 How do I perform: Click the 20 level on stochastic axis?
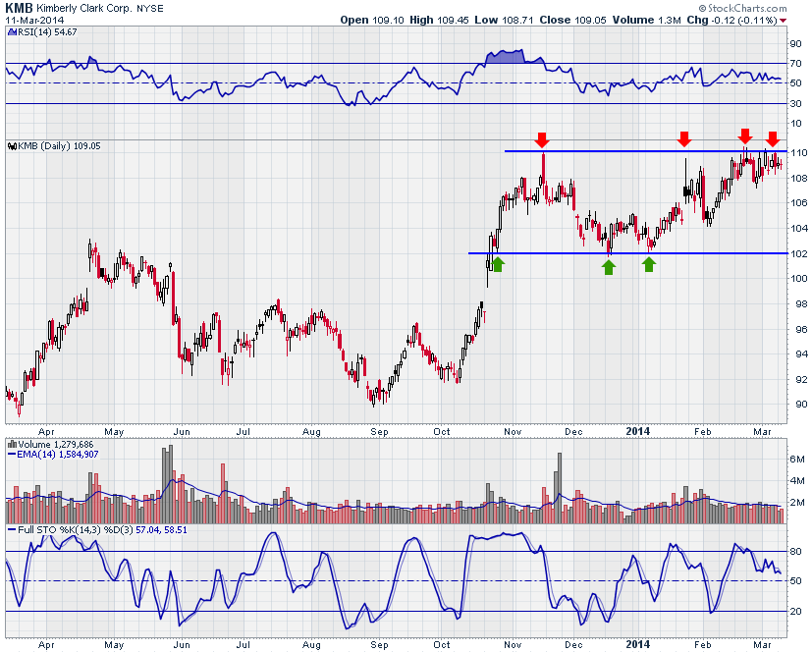coord(795,611)
